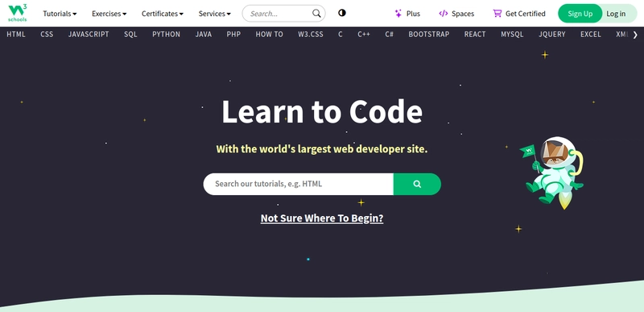Click the Get Certified cart icon

[x=497, y=14]
